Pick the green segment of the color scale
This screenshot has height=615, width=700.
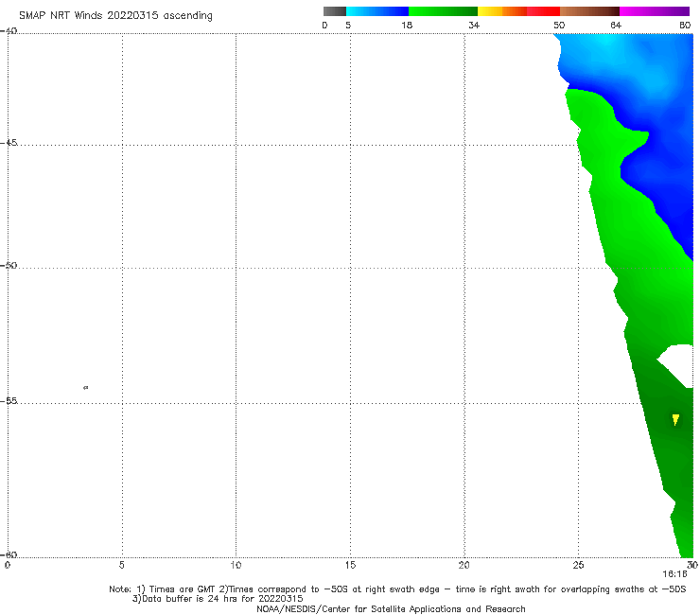pyautogui.click(x=443, y=11)
